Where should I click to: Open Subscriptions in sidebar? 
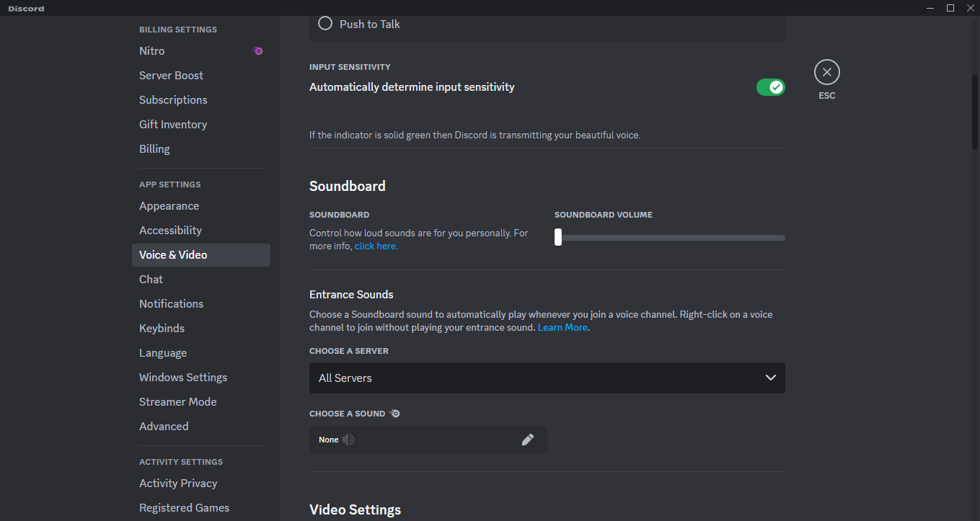(201, 100)
